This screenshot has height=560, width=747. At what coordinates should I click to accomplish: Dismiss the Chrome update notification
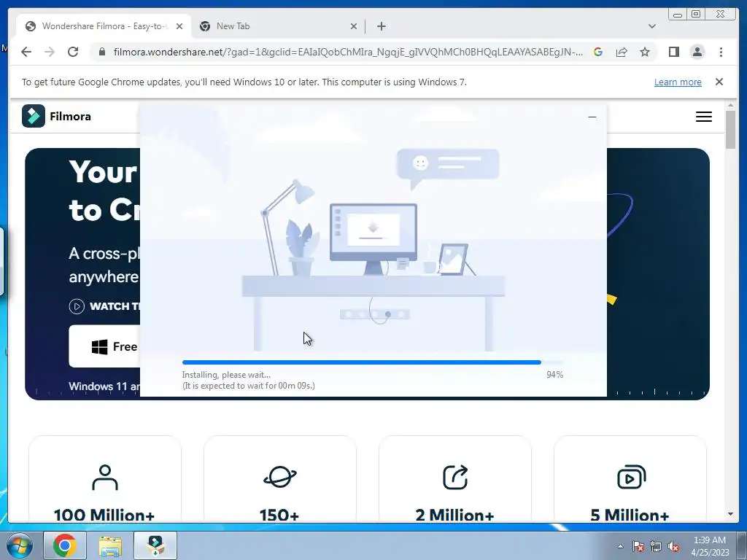coord(719,82)
